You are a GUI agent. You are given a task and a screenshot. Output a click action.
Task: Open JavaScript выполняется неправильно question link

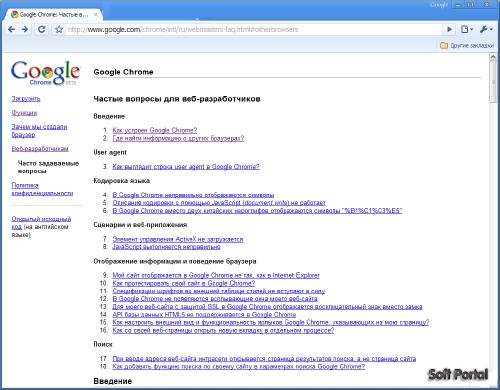[166, 247]
